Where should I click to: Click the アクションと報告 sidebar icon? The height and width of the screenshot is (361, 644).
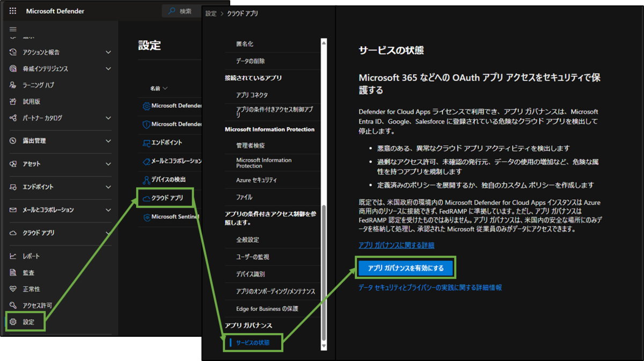click(13, 52)
